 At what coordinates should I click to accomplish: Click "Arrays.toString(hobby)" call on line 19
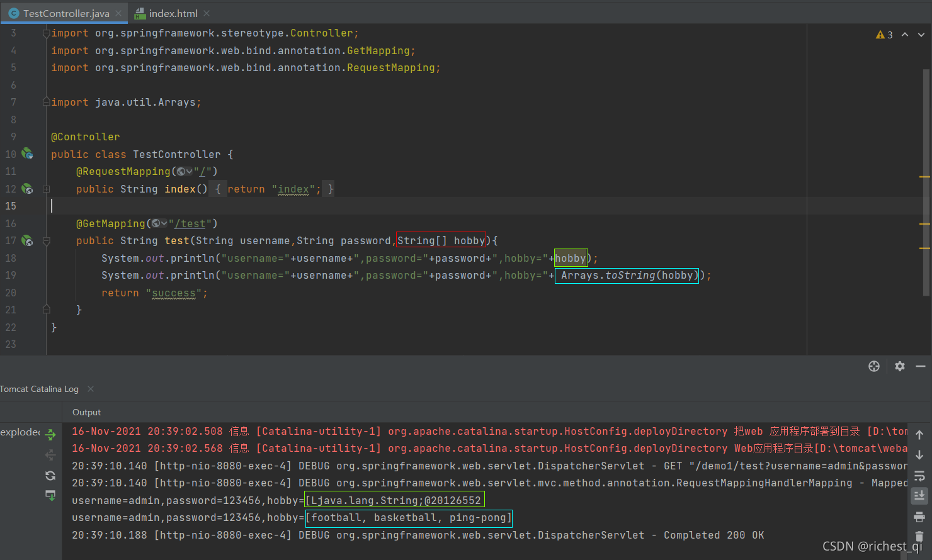coord(627,275)
